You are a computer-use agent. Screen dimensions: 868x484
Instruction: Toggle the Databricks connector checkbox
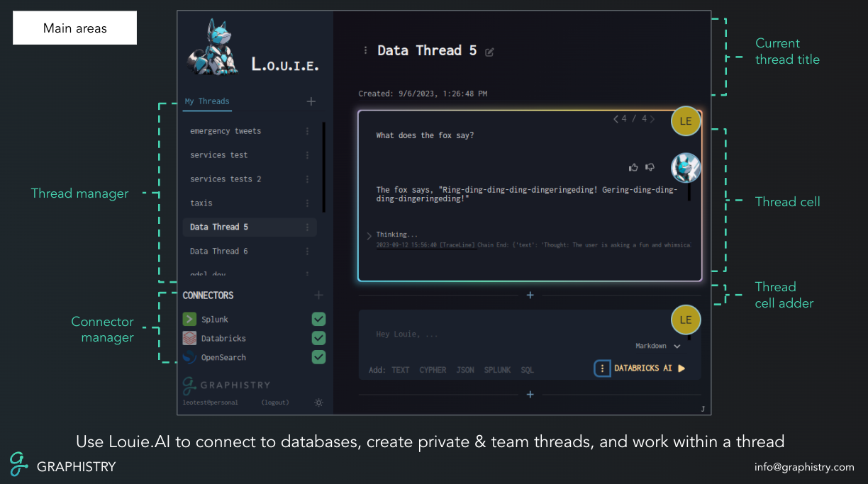coord(319,338)
